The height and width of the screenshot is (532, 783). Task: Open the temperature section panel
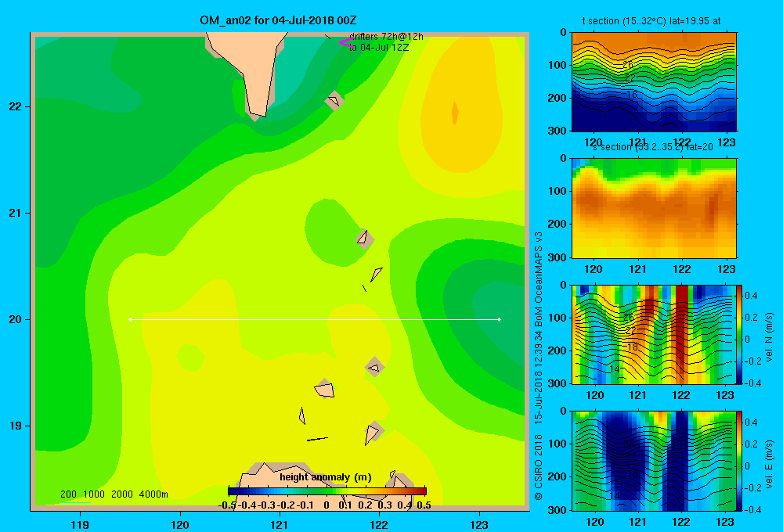pos(654,82)
